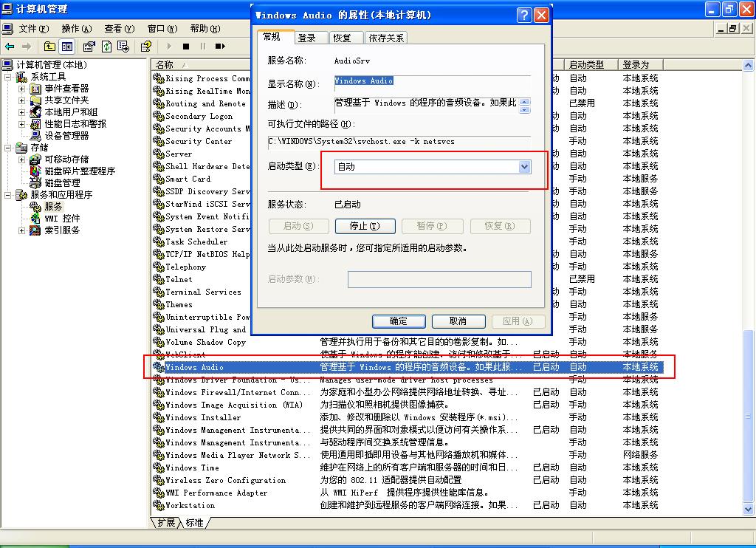756x548 pixels.
Task: Select WMI 控件 in the tree
Action: tap(62, 218)
